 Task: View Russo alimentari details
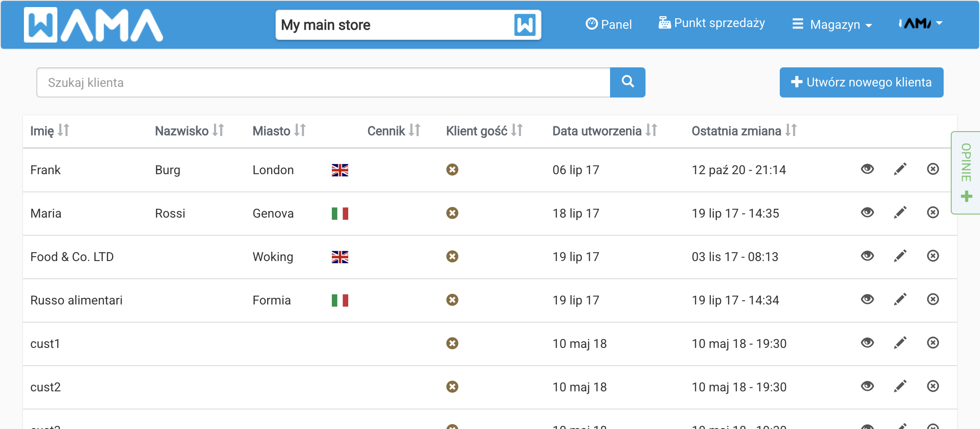[867, 299]
